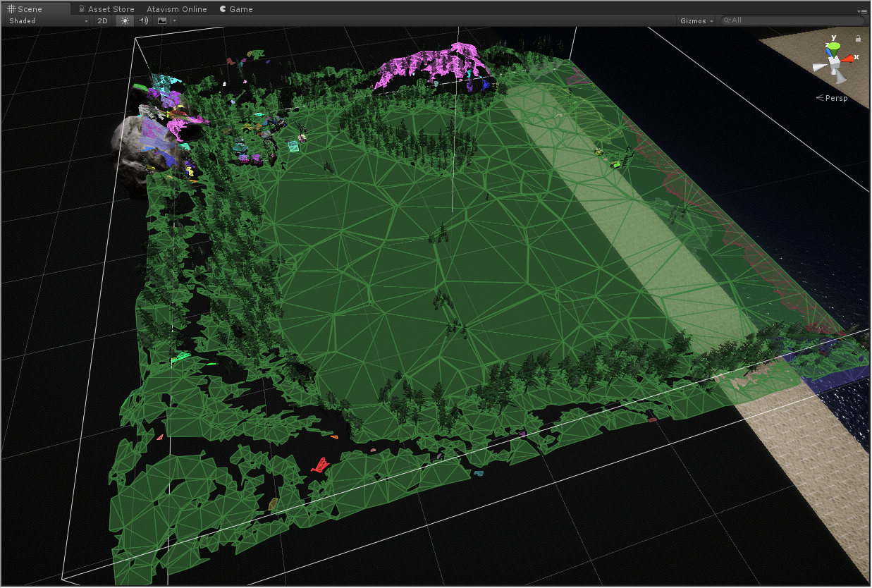Click the center cube of orientation gizmo

834,63
